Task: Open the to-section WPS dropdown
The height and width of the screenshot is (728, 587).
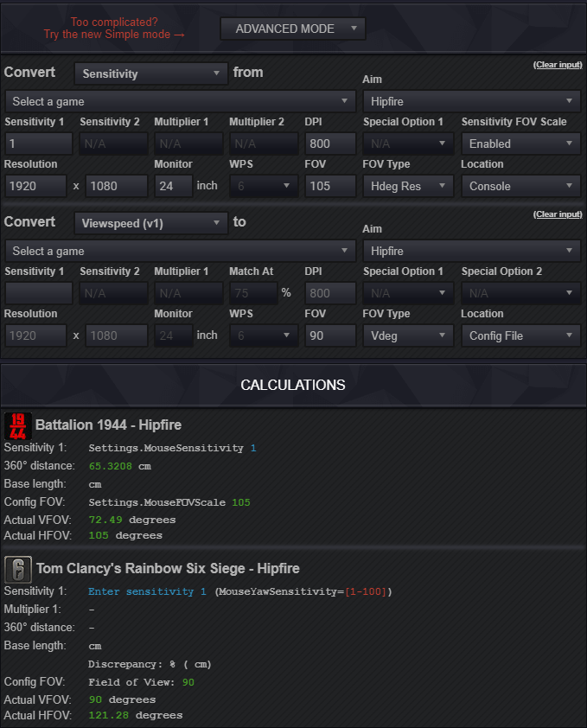Action: 264,335
